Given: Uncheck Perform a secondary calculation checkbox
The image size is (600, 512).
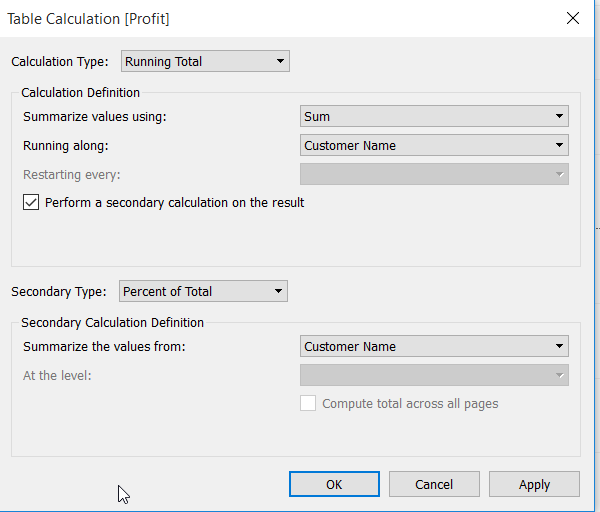Looking at the screenshot, I should click(31, 202).
